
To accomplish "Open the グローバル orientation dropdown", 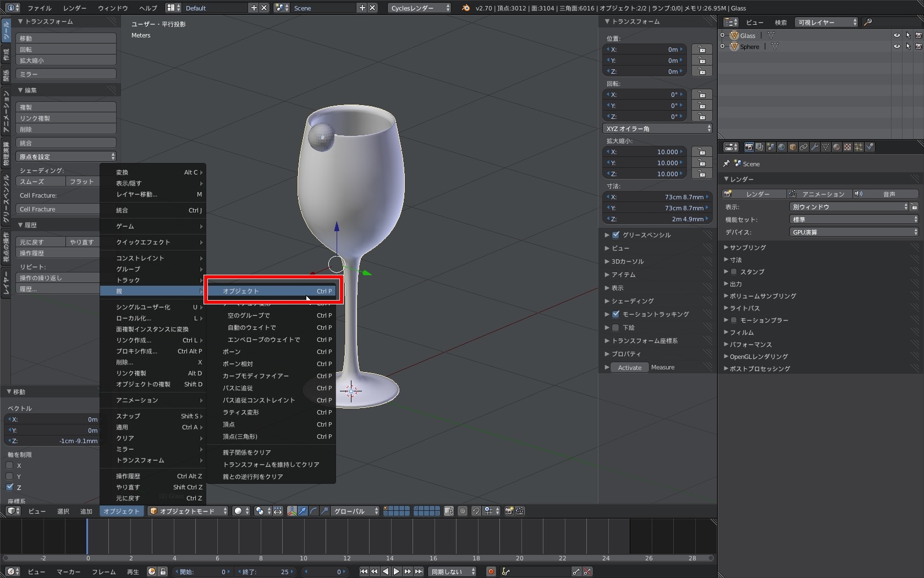I will point(356,511).
